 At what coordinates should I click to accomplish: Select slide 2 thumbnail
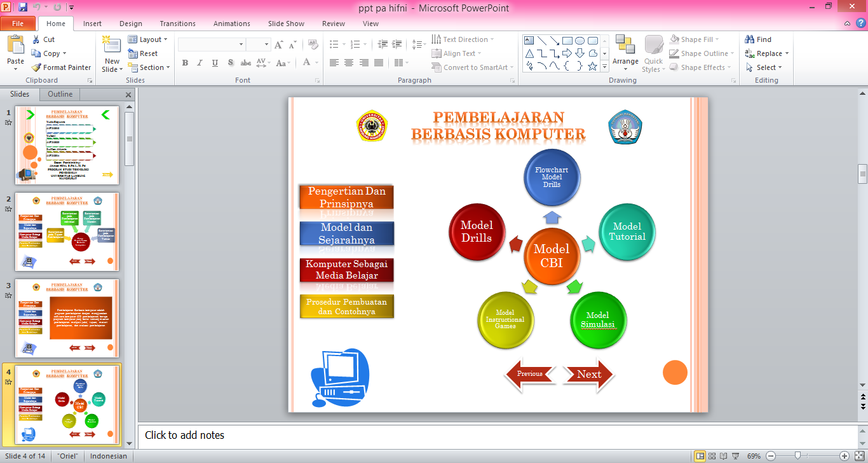(x=67, y=231)
